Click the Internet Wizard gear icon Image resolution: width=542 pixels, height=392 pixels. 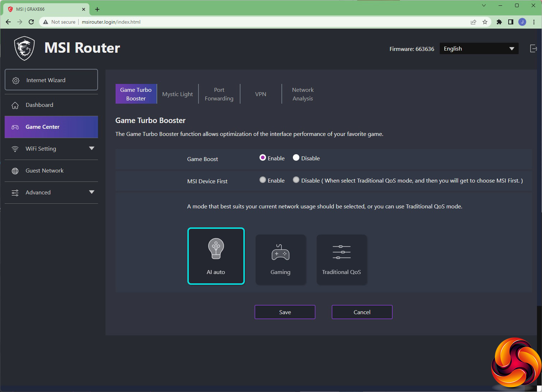pyautogui.click(x=16, y=80)
